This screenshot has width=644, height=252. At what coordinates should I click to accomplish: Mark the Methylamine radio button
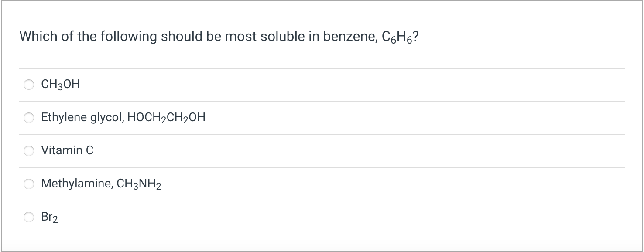point(29,184)
